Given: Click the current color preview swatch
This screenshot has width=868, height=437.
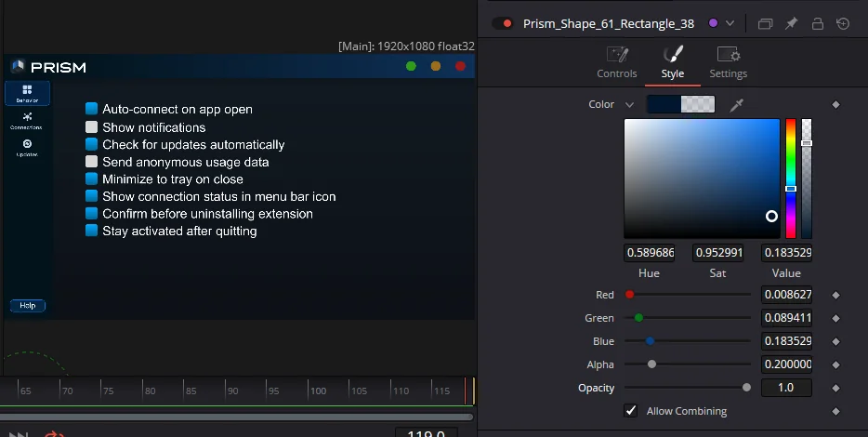Looking at the screenshot, I should (681, 104).
